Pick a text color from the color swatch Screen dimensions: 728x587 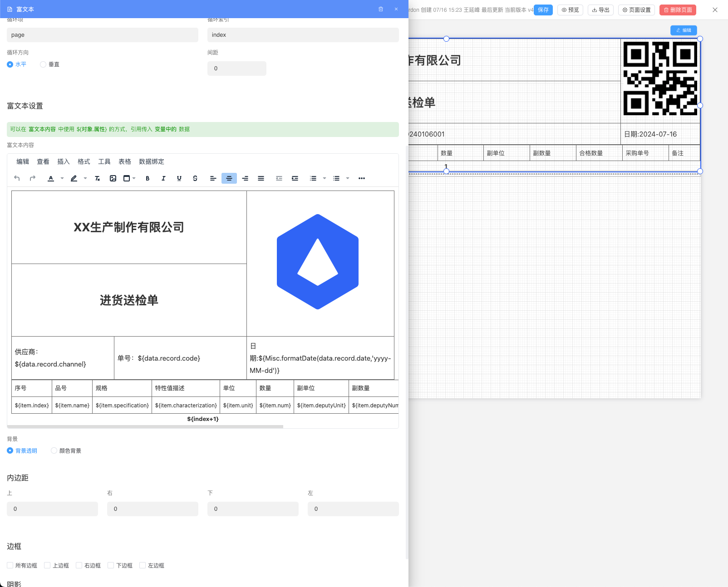[51, 178]
